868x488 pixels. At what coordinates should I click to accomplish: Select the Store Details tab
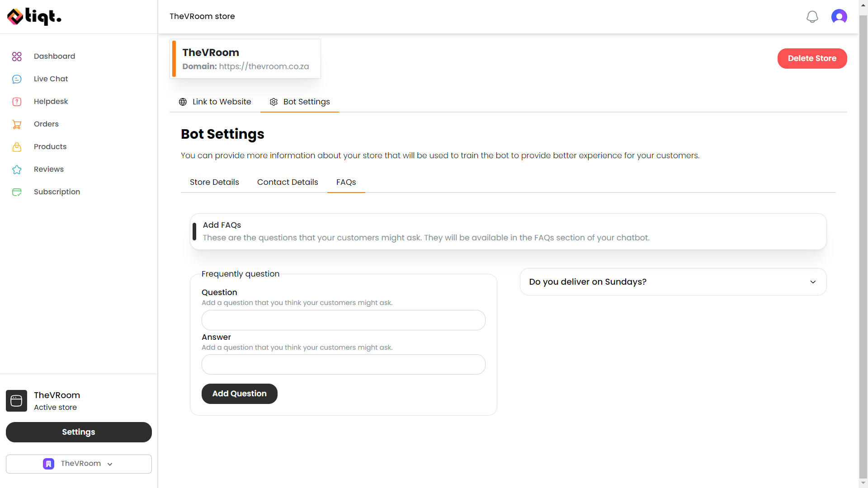(214, 182)
